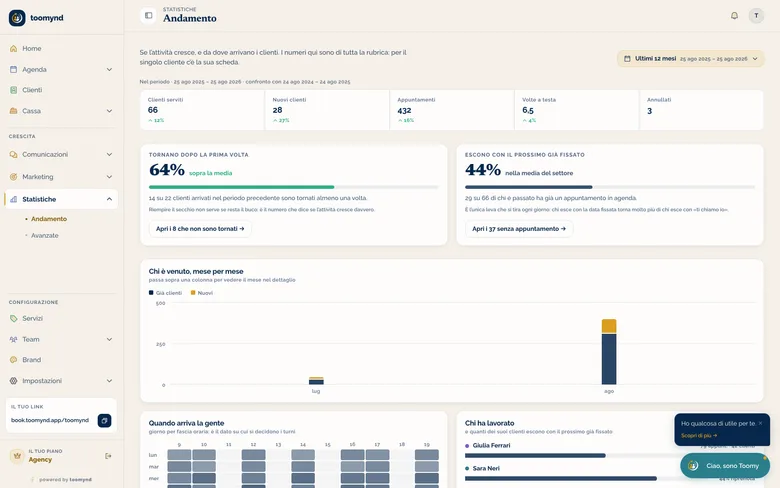This screenshot has width=780, height=488.
Task: Expand the Impostazioni chevron
Action: coord(109,381)
